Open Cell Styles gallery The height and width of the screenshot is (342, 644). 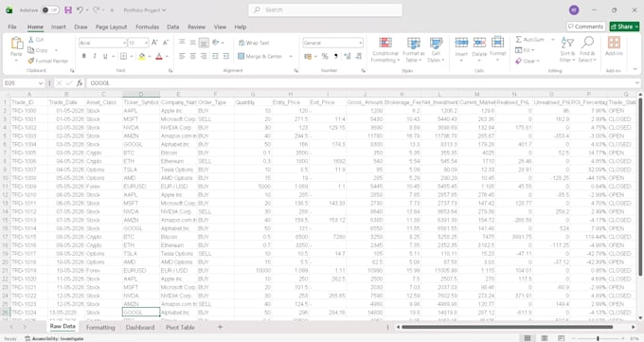[436, 49]
